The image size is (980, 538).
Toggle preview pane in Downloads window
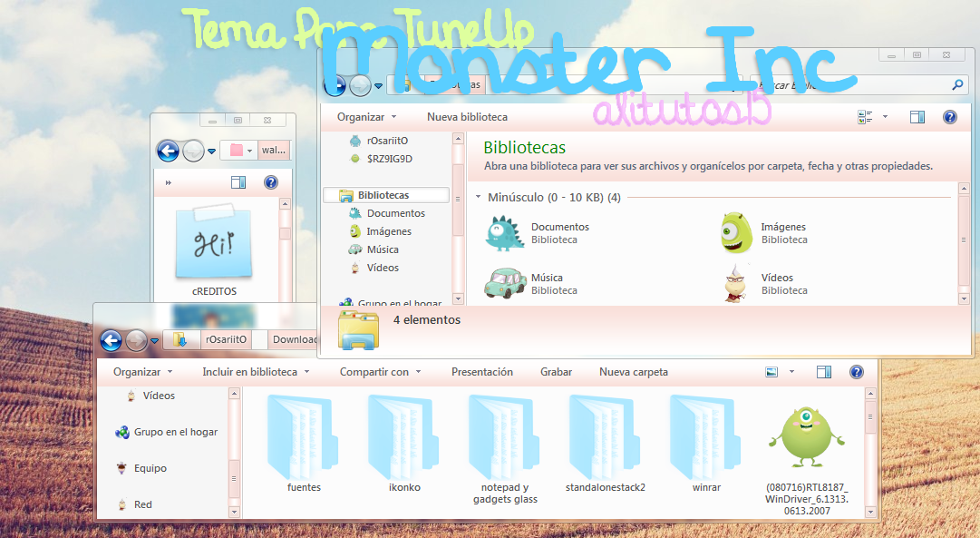point(824,372)
